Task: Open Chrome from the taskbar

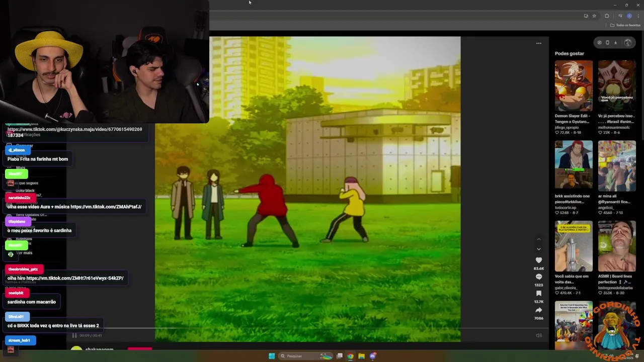Action: (x=351, y=356)
